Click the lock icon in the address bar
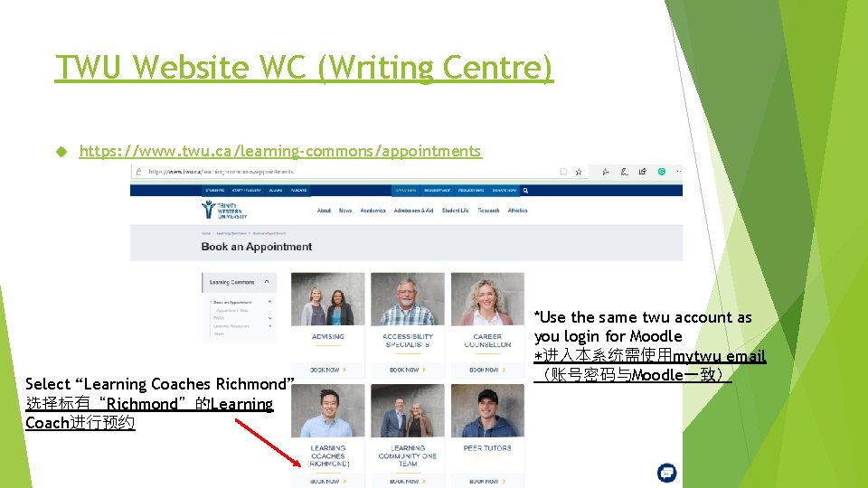 139,172
